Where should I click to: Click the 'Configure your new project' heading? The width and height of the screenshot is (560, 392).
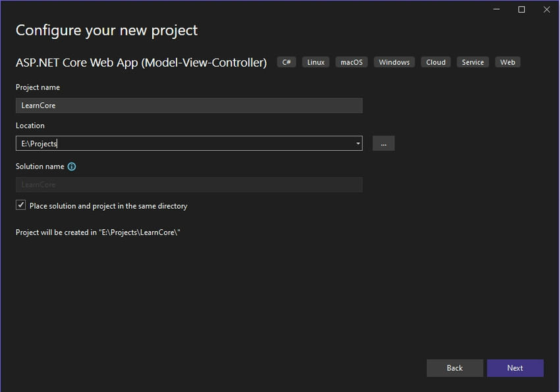tap(107, 31)
